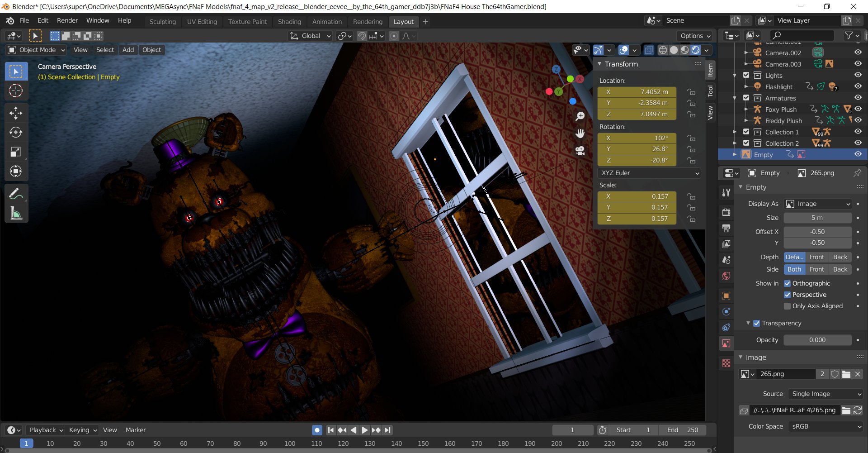Hide the Empty object via eye icon

[x=858, y=154]
